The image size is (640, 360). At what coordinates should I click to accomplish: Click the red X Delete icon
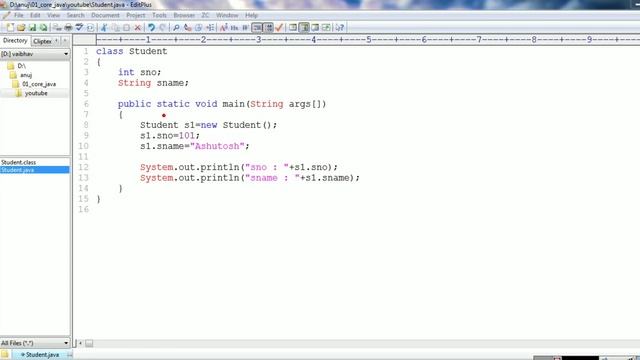pos(138,27)
